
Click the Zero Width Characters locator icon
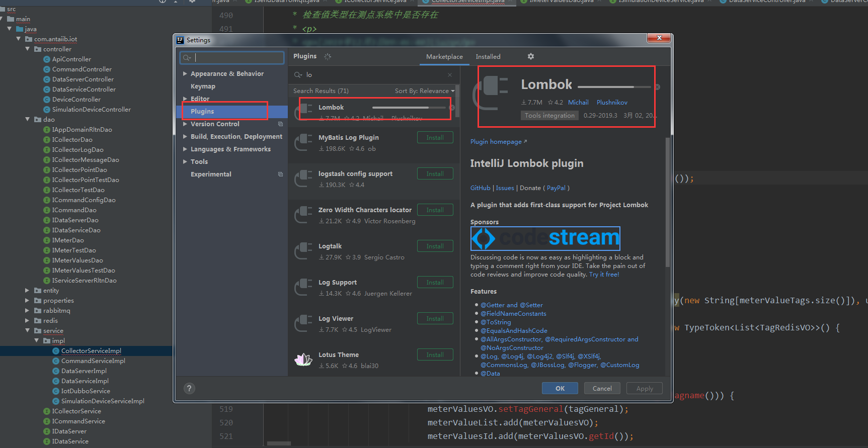(x=303, y=215)
